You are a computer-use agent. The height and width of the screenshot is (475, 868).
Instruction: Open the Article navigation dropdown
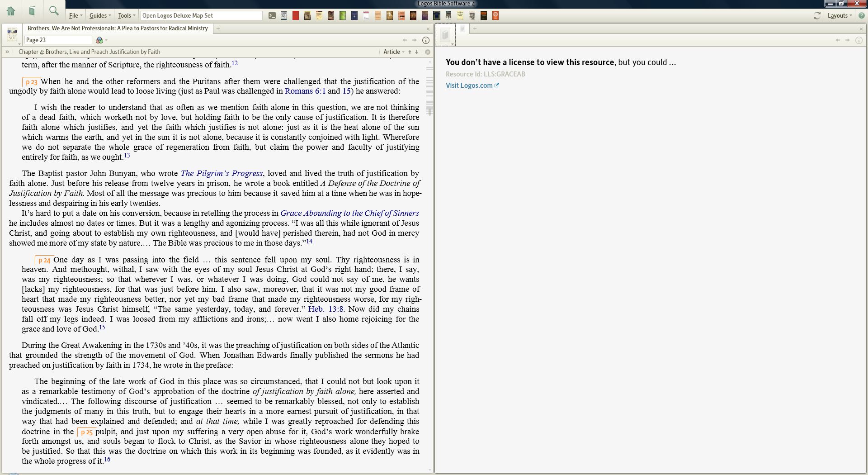(x=394, y=52)
